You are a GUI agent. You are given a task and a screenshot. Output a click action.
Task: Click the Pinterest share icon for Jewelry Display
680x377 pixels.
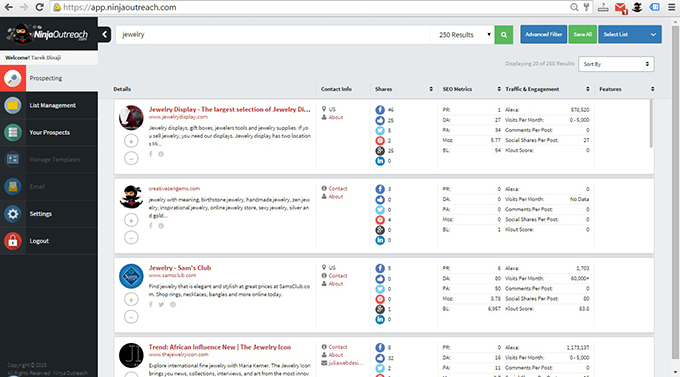(x=380, y=141)
